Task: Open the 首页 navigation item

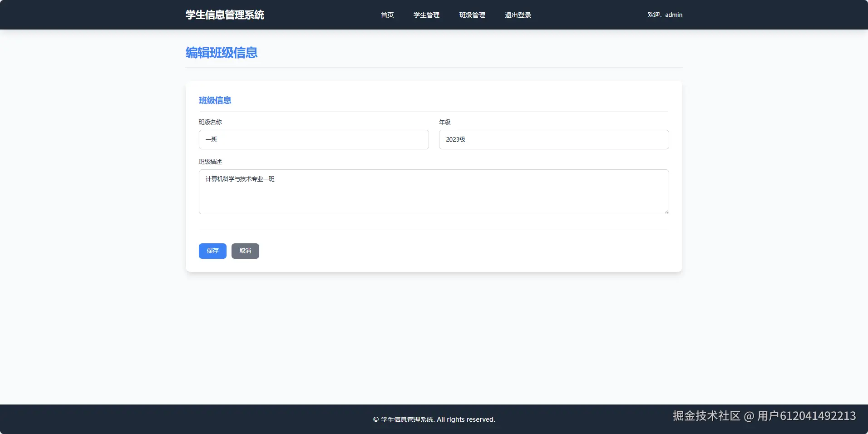Action: (387, 15)
